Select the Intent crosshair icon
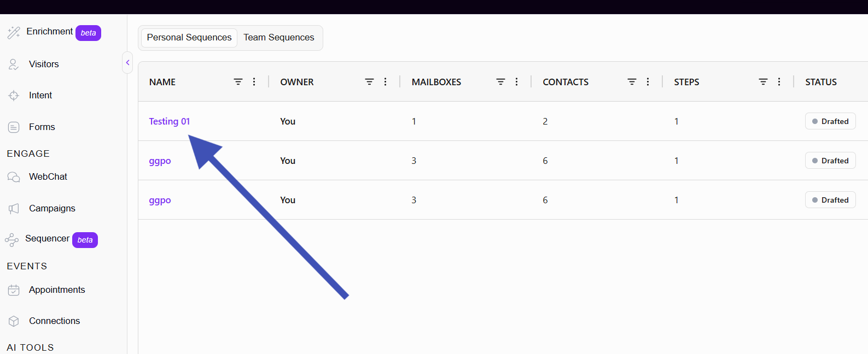 click(x=14, y=96)
